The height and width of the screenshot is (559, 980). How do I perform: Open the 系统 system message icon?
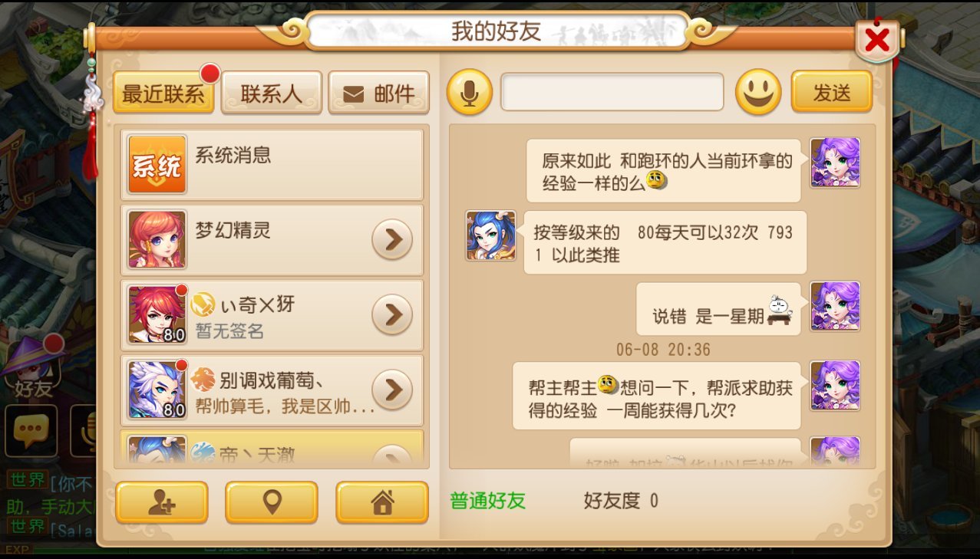point(157,164)
